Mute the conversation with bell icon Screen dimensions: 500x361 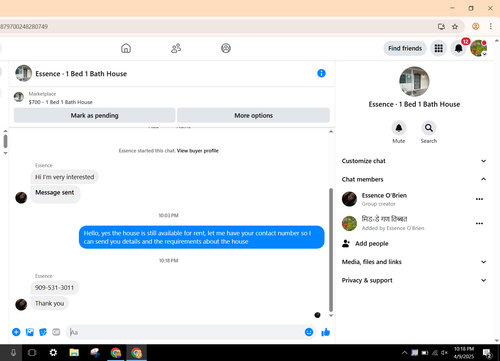pyautogui.click(x=399, y=128)
